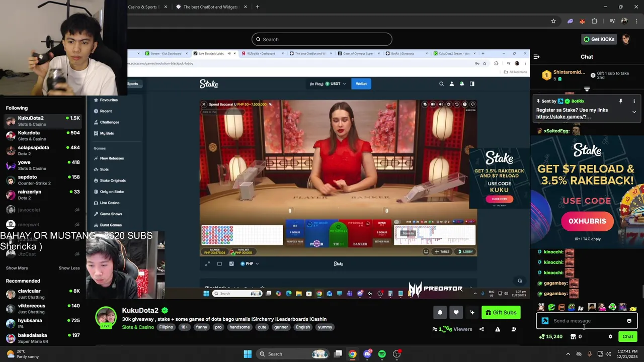Click the Kick Search field at the top

322,39
